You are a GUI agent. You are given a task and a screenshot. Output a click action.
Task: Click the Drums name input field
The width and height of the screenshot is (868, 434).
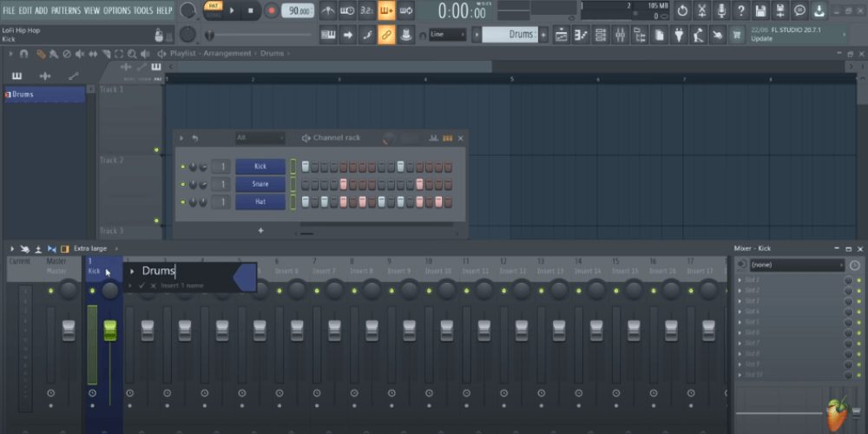[x=186, y=271]
